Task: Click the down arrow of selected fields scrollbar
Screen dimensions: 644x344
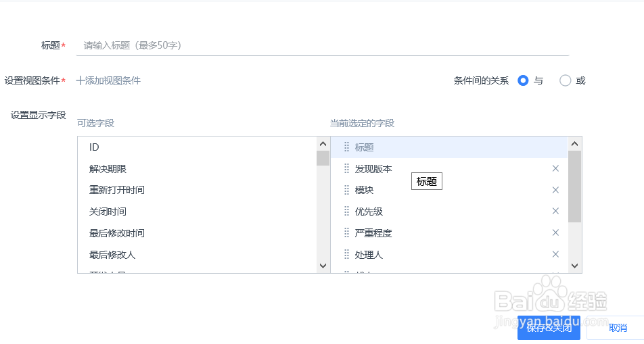Action: (574, 266)
